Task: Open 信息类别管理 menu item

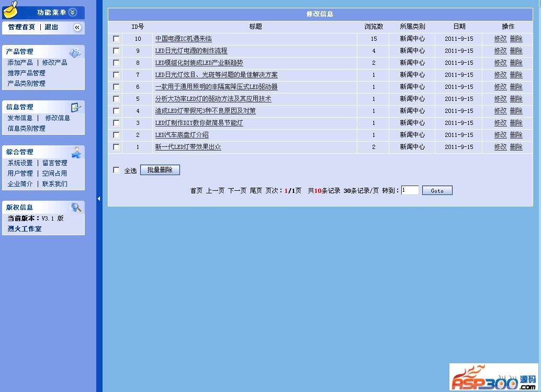Action: pos(26,128)
